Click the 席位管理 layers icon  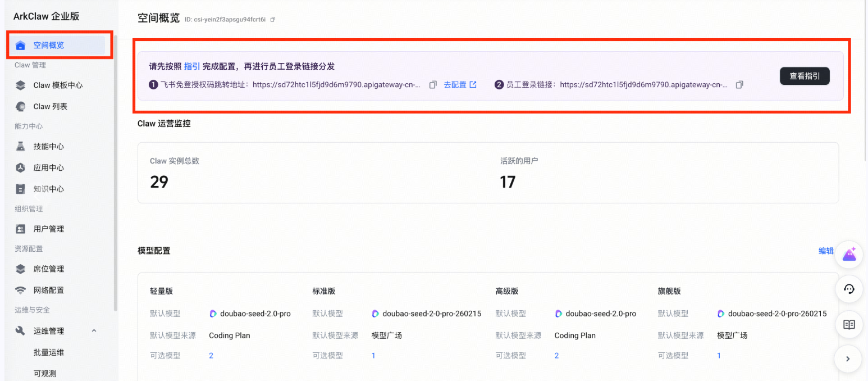(21, 269)
